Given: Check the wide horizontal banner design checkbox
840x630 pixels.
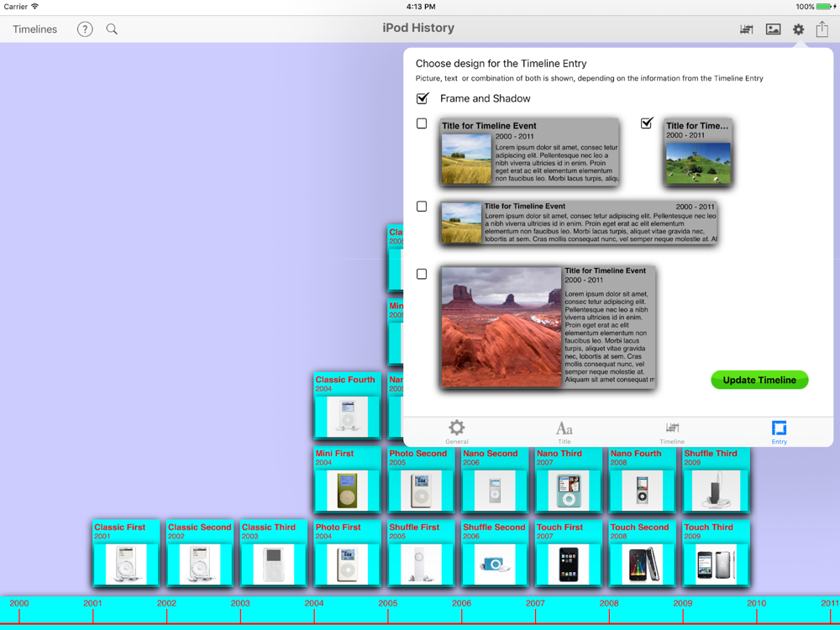Looking at the screenshot, I should [x=422, y=207].
